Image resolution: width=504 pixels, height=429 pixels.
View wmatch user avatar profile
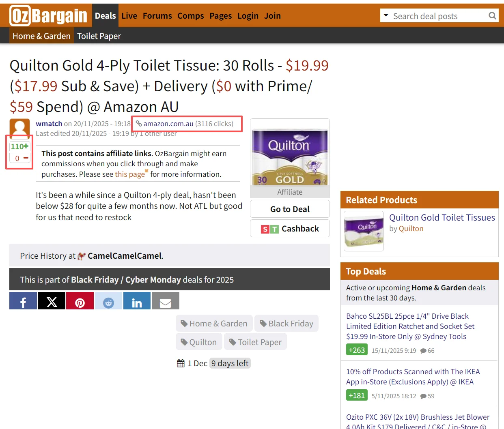[19, 127]
